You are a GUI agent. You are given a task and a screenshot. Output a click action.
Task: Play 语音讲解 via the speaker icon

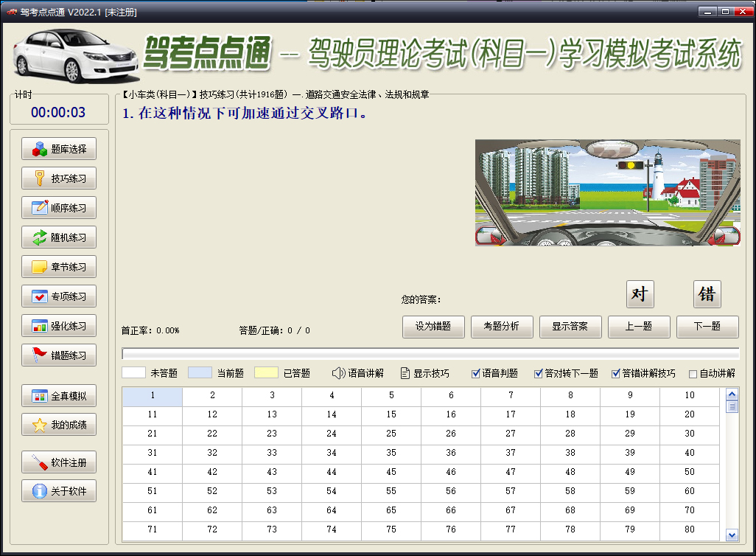338,373
